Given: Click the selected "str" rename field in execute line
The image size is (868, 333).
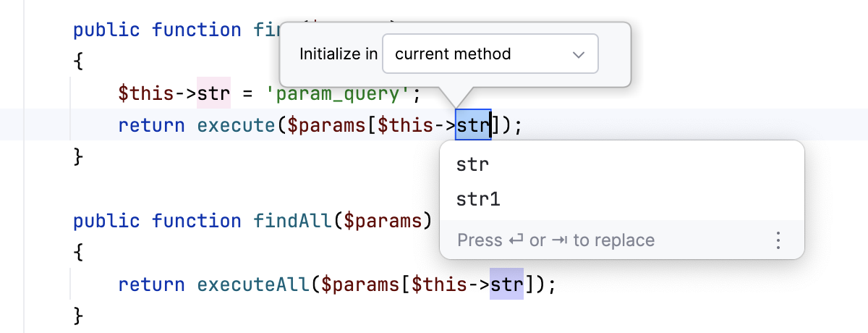Looking at the screenshot, I should [x=473, y=125].
